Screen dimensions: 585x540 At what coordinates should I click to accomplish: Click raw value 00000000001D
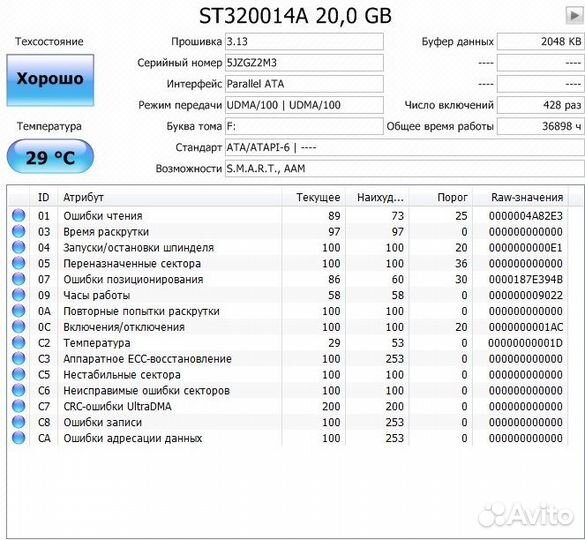click(526, 343)
